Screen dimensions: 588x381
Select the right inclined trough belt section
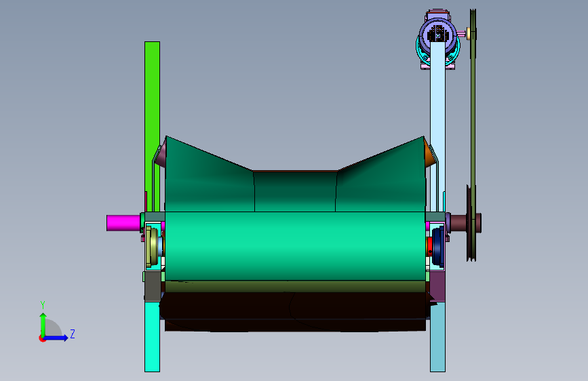(380, 180)
